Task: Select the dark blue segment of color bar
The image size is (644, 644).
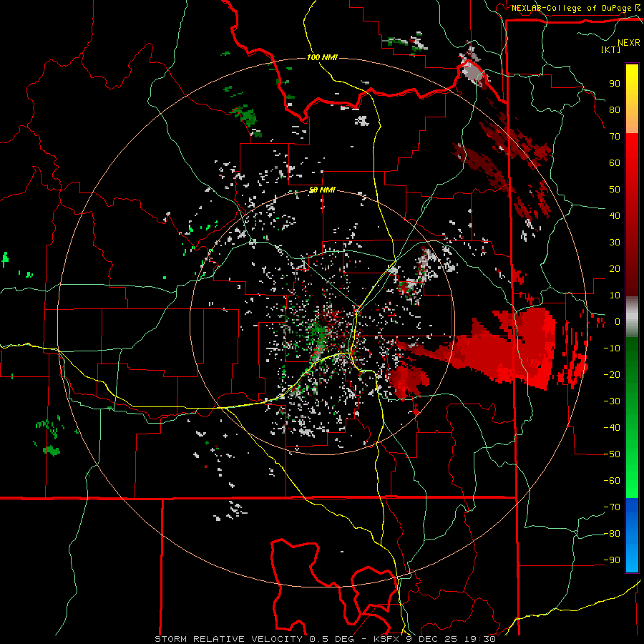Action: tap(632, 510)
